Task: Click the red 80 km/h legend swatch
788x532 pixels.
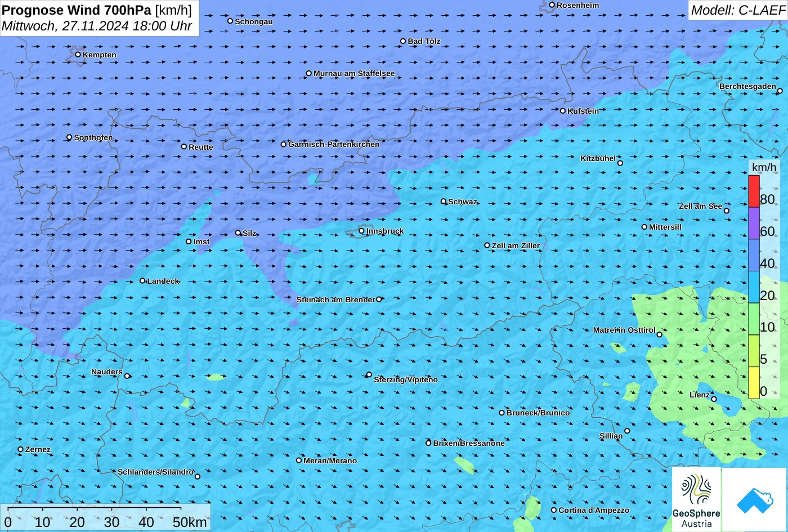Action: [754, 191]
